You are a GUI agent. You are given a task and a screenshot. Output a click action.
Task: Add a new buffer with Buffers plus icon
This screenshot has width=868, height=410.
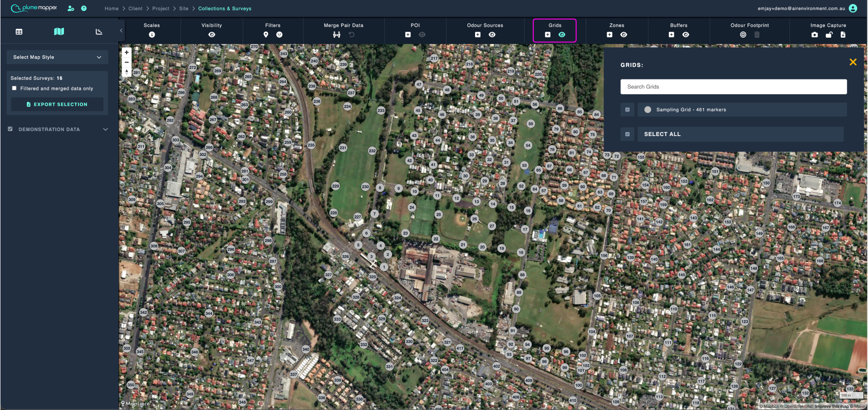pyautogui.click(x=672, y=34)
